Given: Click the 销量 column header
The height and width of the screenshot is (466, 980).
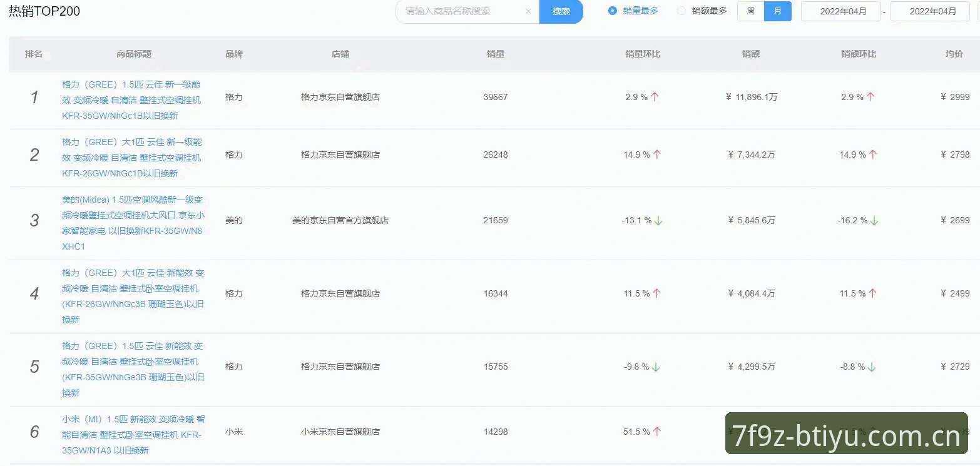Looking at the screenshot, I should click(x=496, y=54).
